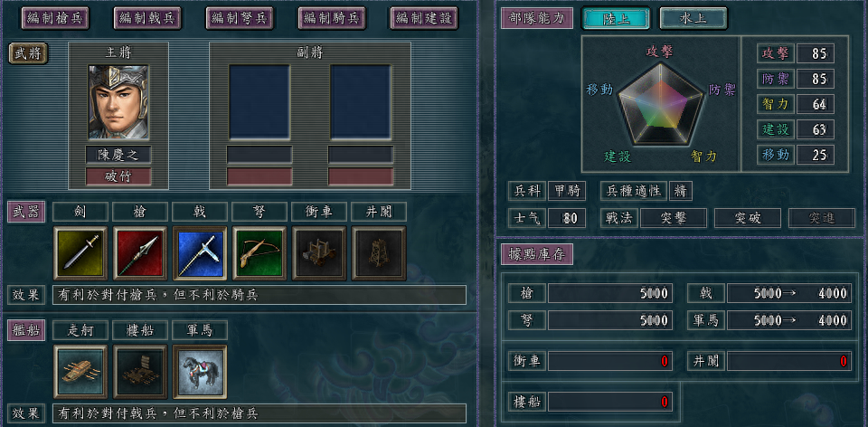This screenshot has height=427, width=868.
Task: Open the 武將 officer selection button
Action: point(28,53)
